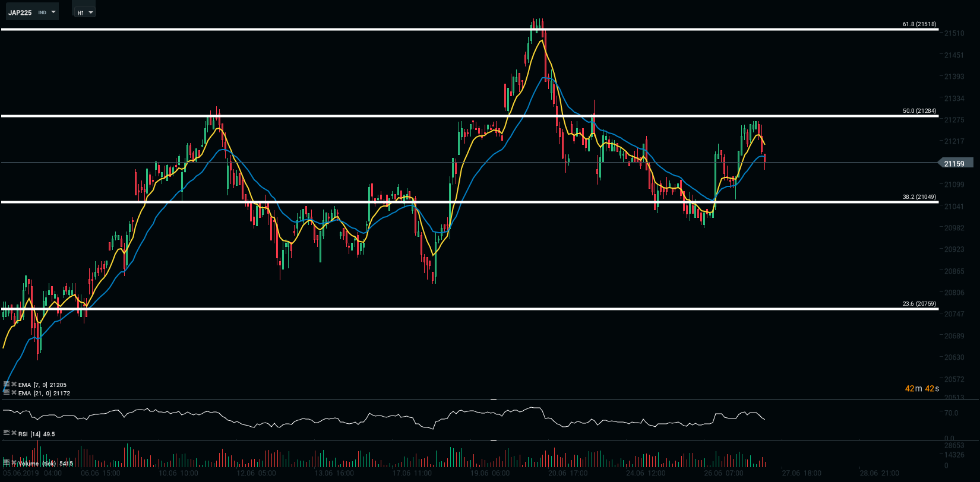Click the RSI [14] 49.5 label
Viewport: 980px width, 482px height.
click(36, 434)
